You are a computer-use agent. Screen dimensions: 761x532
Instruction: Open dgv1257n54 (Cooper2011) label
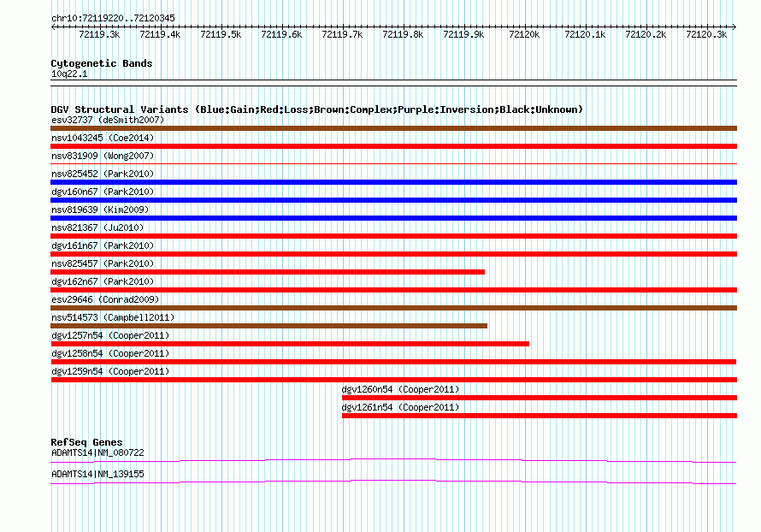click(110, 335)
